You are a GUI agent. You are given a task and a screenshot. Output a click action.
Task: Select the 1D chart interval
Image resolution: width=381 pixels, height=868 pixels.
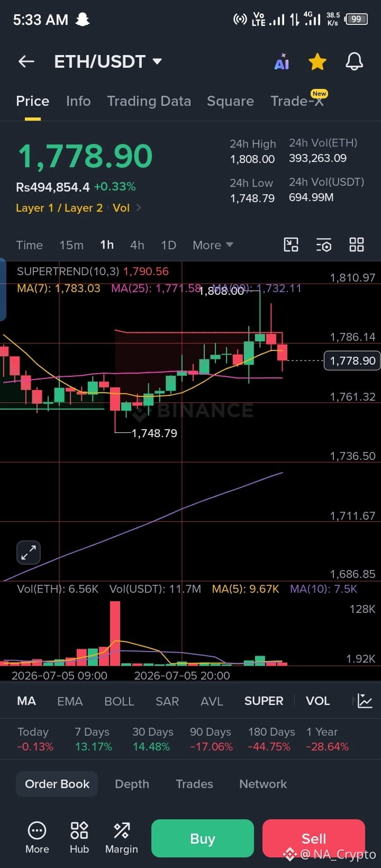click(168, 245)
